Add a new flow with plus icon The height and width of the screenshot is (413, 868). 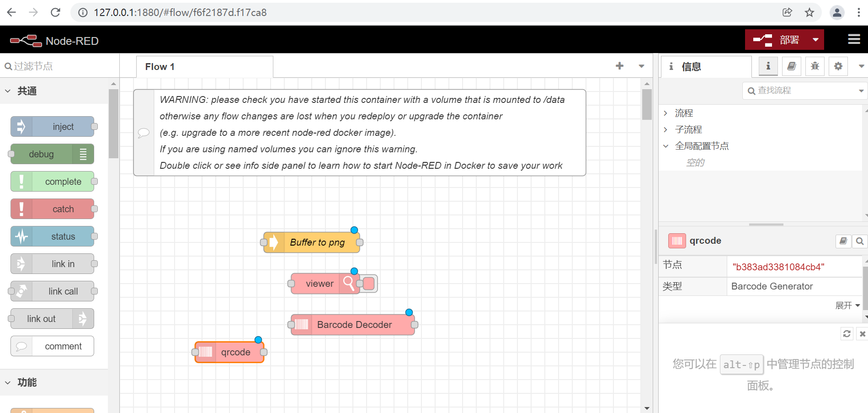pos(619,66)
